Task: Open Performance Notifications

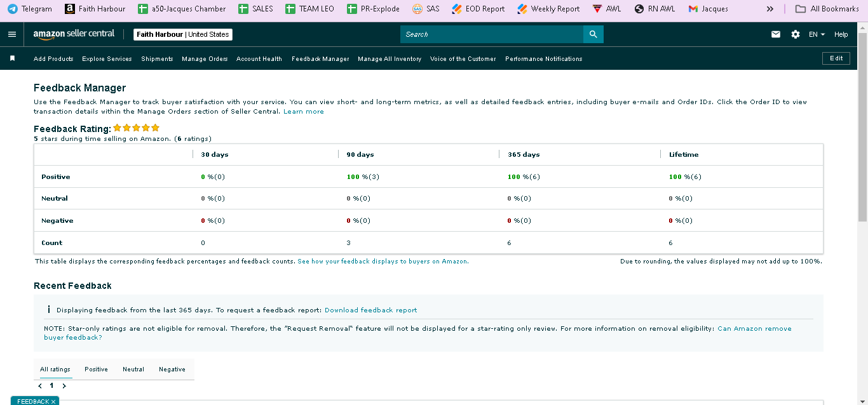Action: point(544,58)
